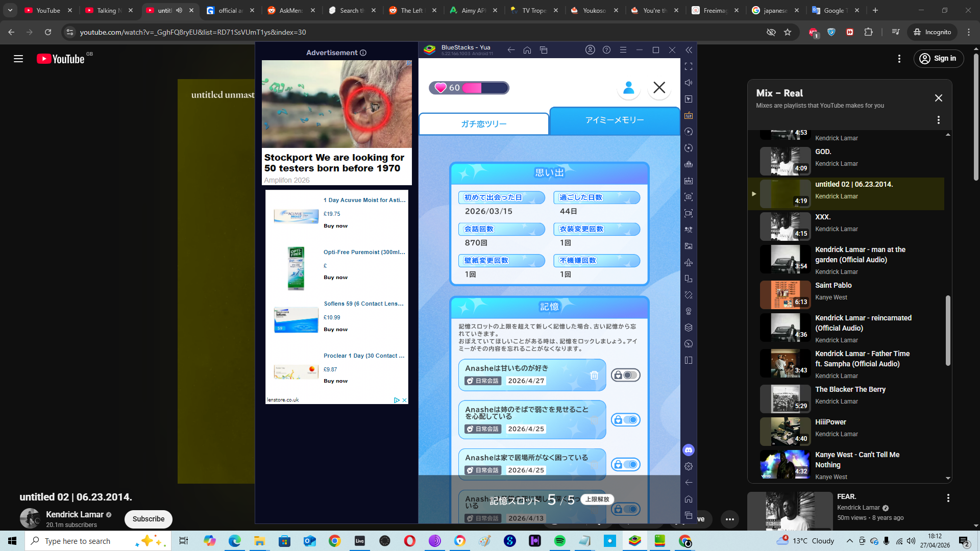Click the profile avatar icon in app

coord(628,88)
